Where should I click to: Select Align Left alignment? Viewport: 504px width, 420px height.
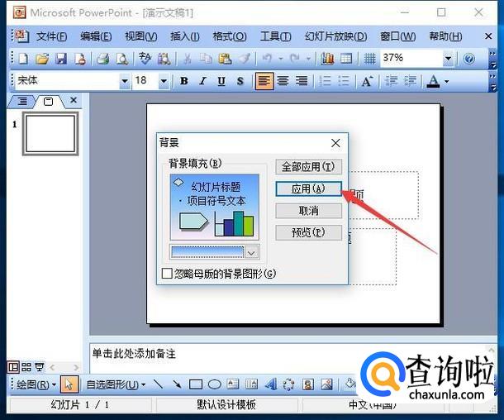pos(264,81)
